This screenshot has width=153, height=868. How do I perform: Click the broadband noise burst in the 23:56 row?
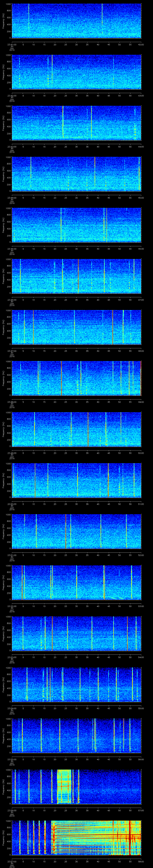65,786
